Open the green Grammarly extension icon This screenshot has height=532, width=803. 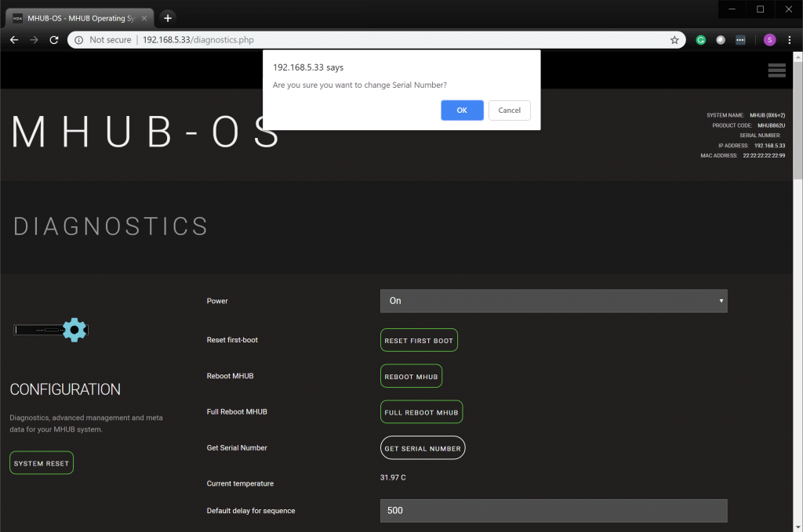point(700,40)
